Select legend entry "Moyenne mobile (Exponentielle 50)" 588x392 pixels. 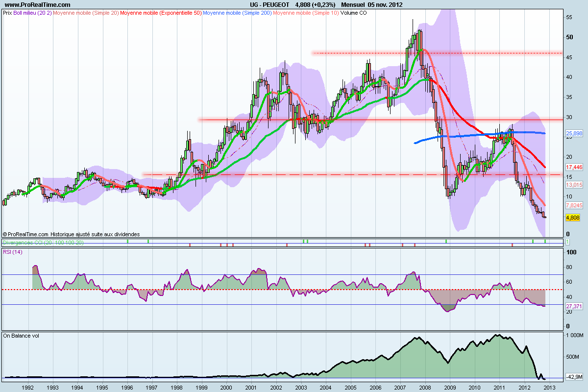coord(161,13)
